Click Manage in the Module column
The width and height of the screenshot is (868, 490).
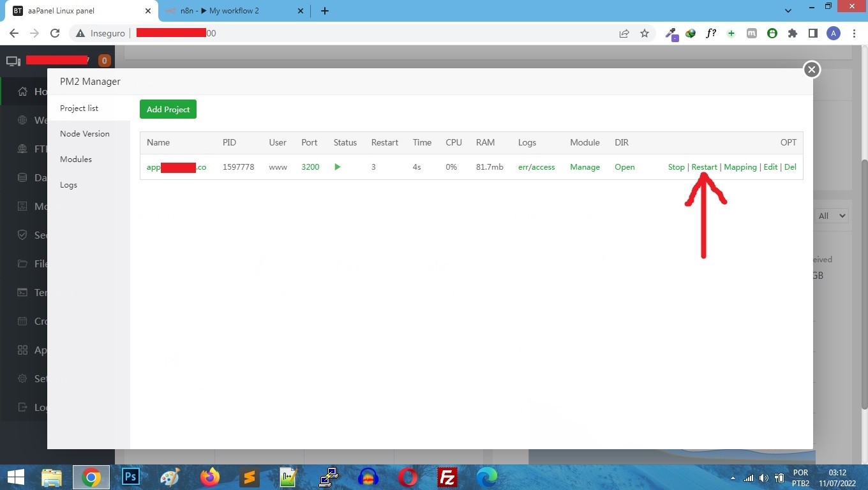(x=585, y=167)
